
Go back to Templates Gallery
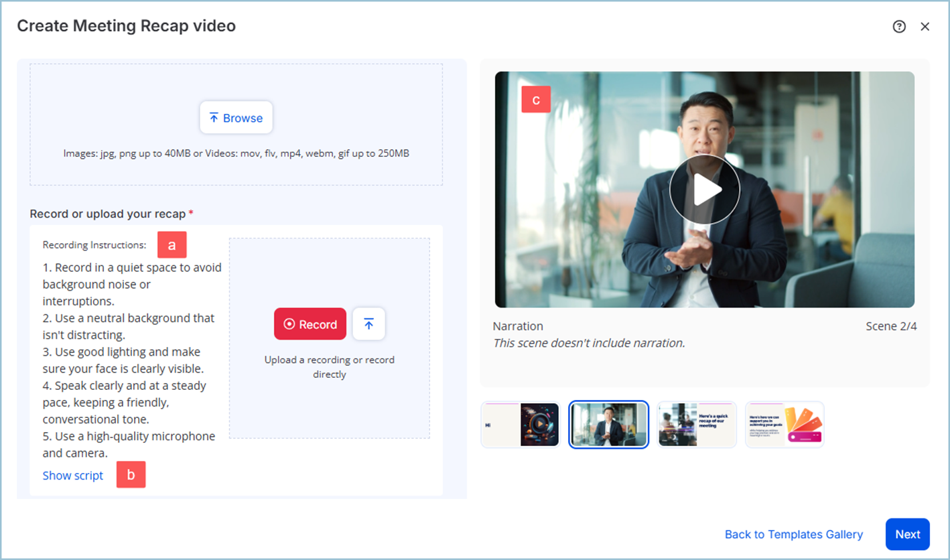coord(793,535)
